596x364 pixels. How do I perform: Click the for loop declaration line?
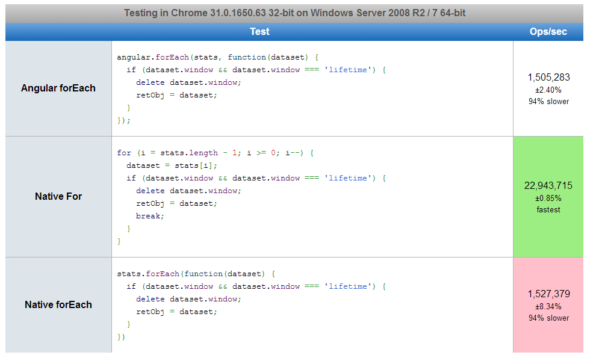[216, 153]
